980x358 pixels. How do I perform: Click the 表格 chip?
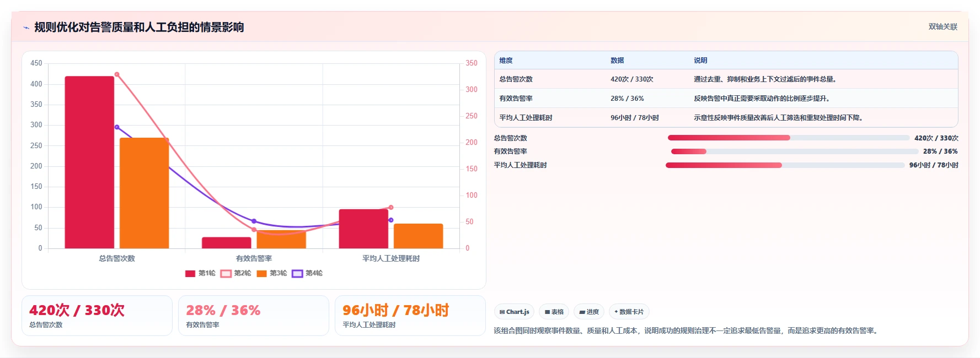click(554, 312)
